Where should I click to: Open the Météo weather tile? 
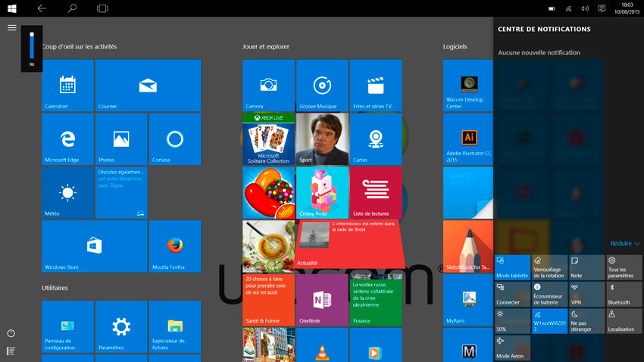(67, 193)
